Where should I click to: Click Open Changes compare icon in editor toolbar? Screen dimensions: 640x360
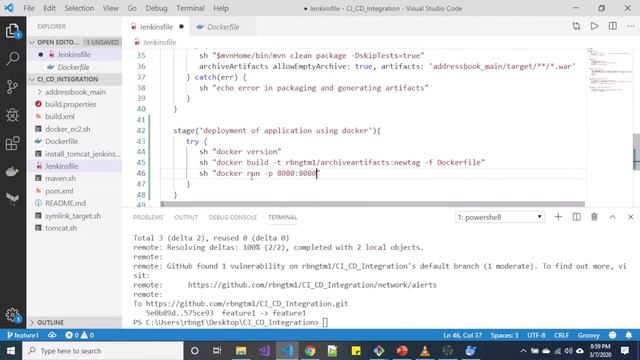[x=576, y=27]
